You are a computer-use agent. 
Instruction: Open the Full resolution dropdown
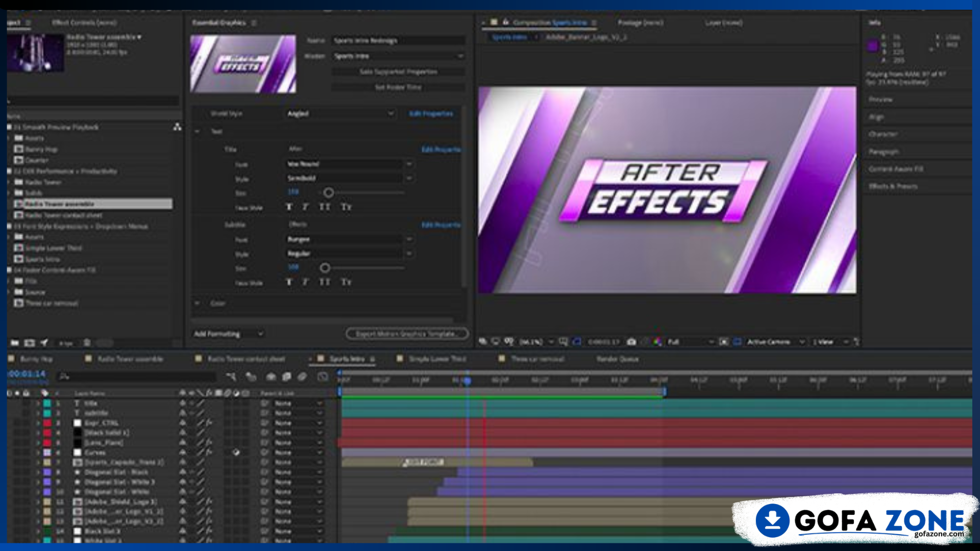(690, 341)
